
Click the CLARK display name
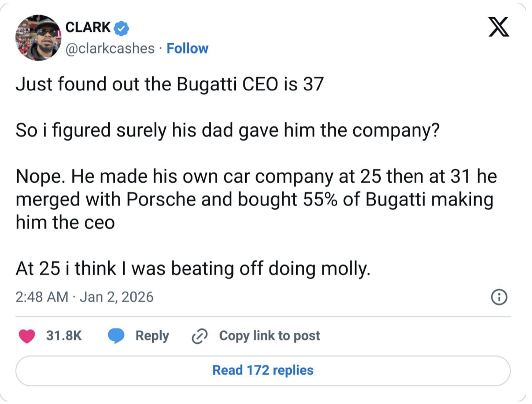88,27
